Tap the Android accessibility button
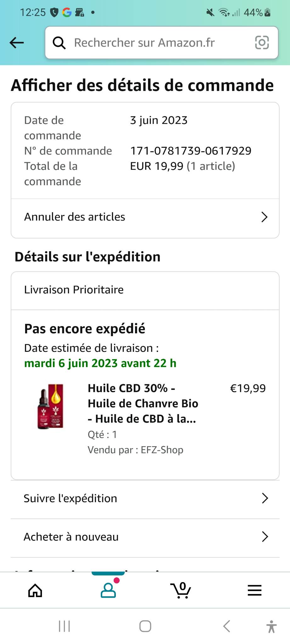 [271, 626]
